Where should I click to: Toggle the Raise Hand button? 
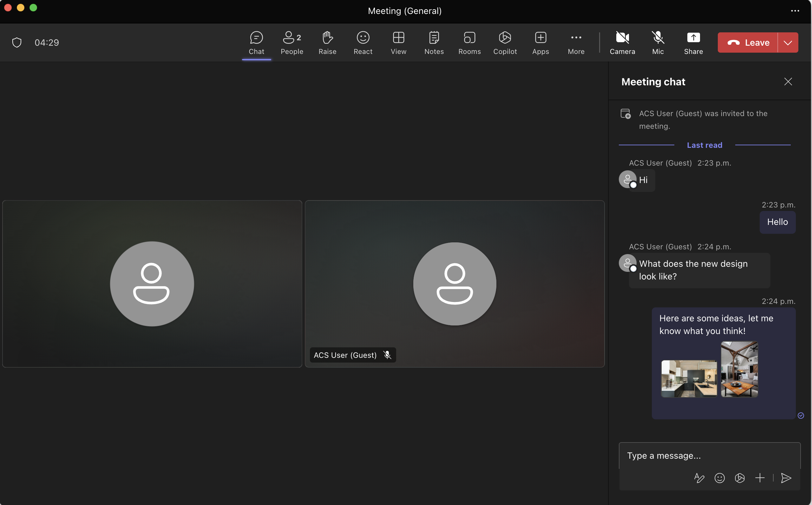point(327,42)
